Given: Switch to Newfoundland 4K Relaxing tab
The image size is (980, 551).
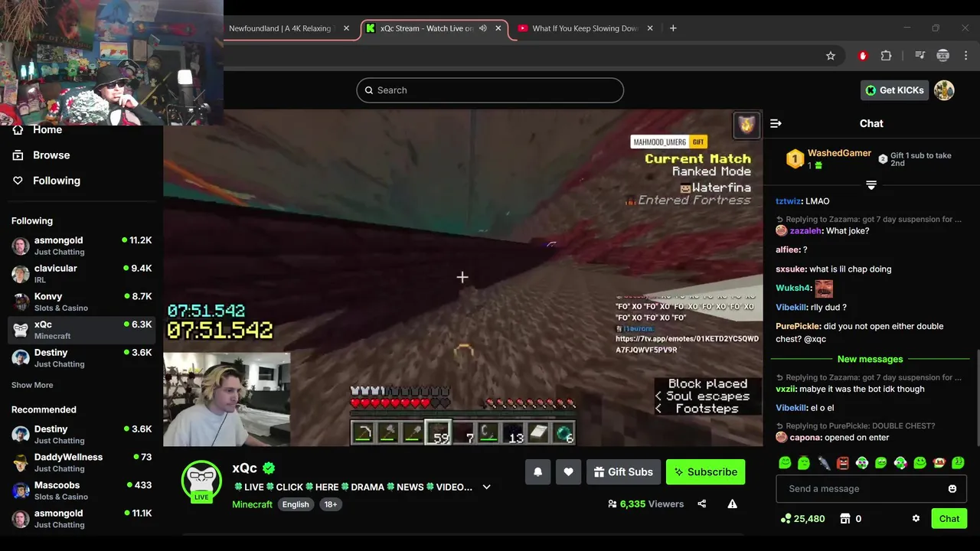Looking at the screenshot, I should pyautogui.click(x=279, y=28).
